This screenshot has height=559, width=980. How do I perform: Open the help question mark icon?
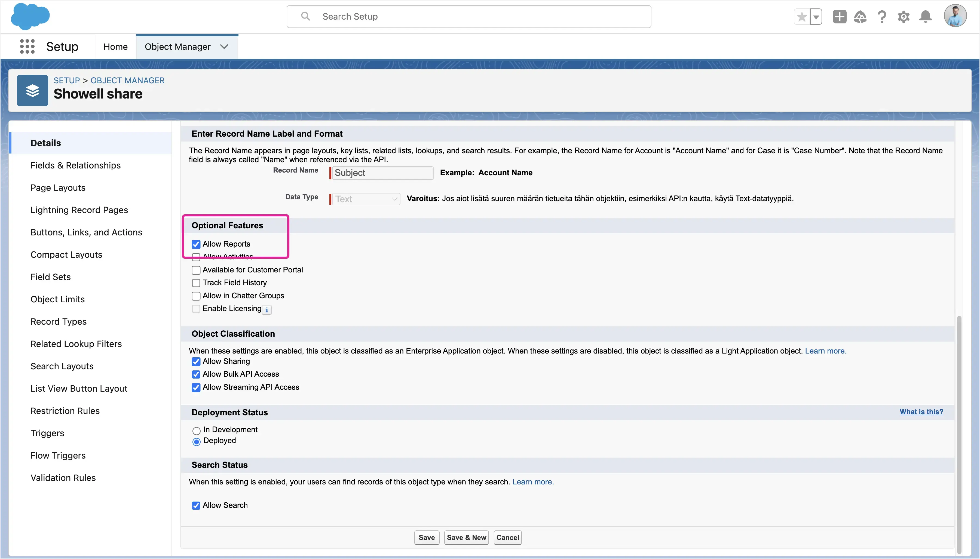click(882, 17)
